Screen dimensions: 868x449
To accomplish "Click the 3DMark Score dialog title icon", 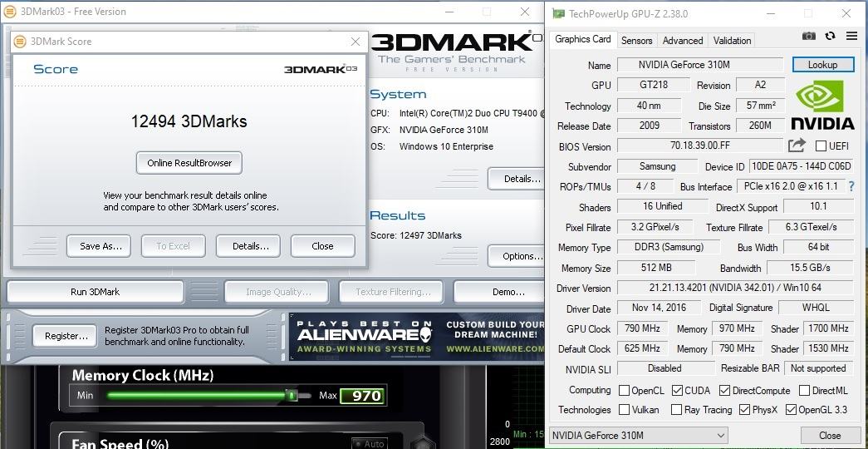I will [x=20, y=42].
